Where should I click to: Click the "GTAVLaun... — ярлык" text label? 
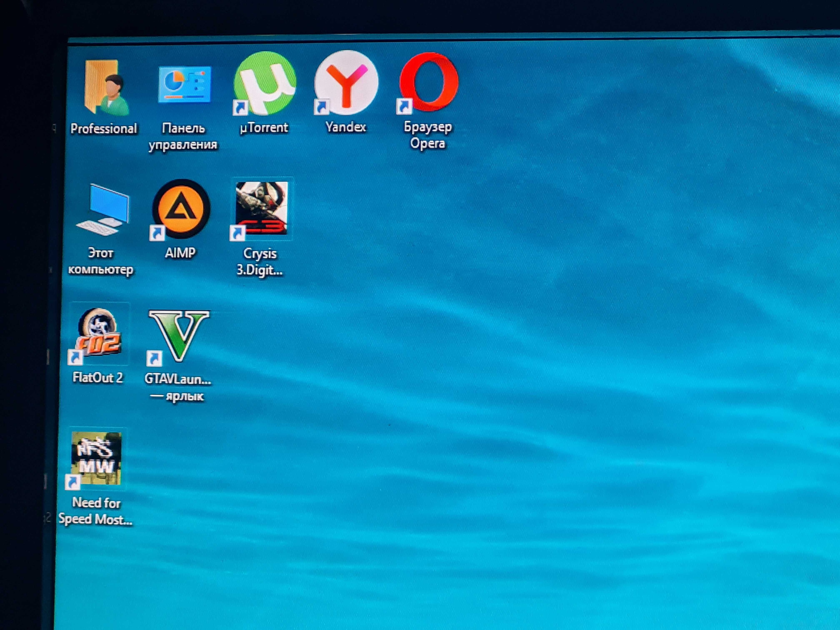pyautogui.click(x=178, y=387)
